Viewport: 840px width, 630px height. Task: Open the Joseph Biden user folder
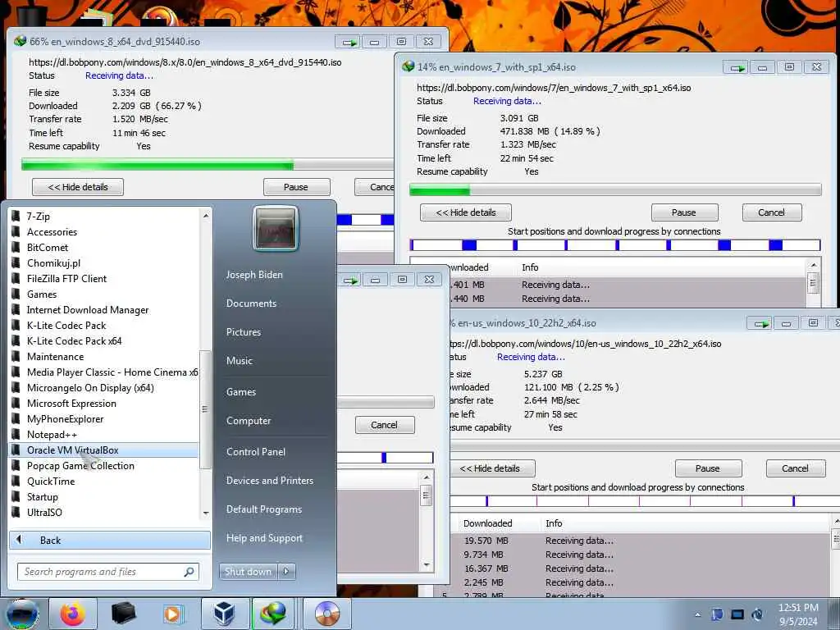point(254,274)
